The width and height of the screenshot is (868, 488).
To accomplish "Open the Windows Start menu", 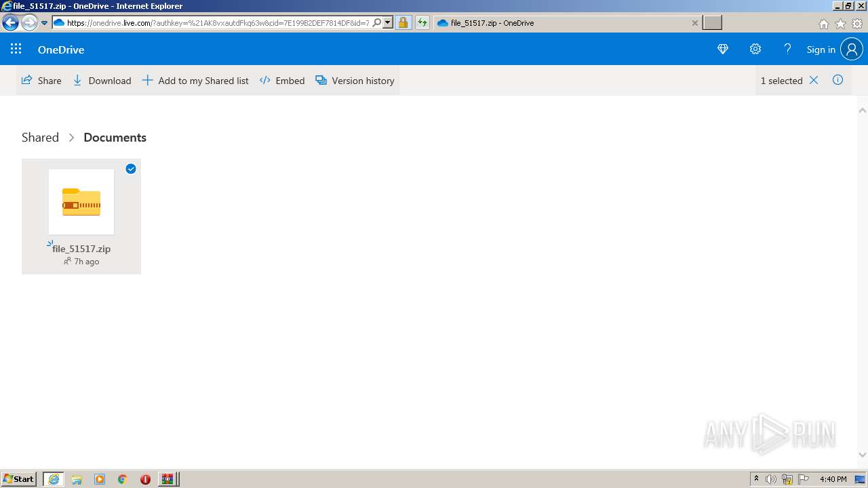I will pyautogui.click(x=19, y=479).
